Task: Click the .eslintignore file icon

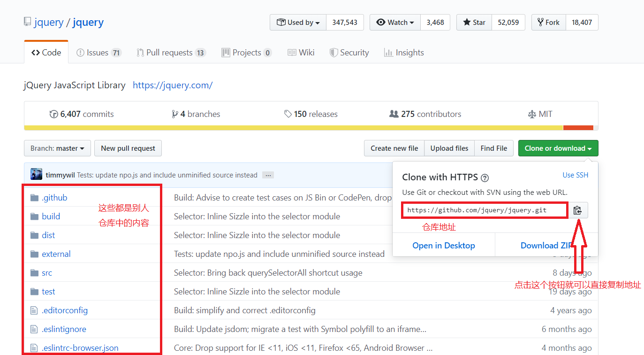Action: pyautogui.click(x=34, y=329)
